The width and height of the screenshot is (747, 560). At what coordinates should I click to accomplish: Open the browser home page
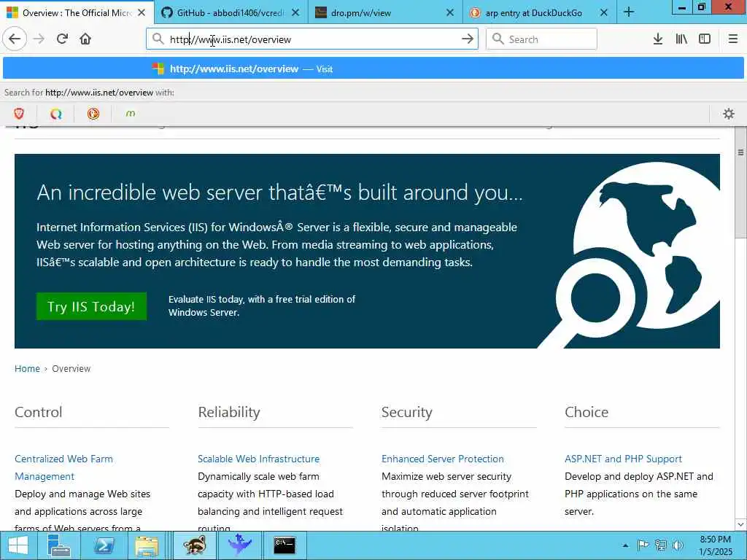pos(85,39)
